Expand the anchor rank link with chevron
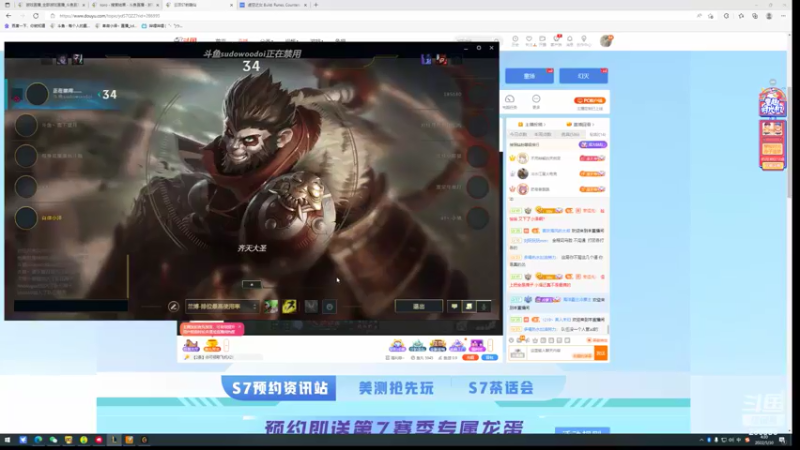This screenshot has height=450, width=800. click(532, 124)
